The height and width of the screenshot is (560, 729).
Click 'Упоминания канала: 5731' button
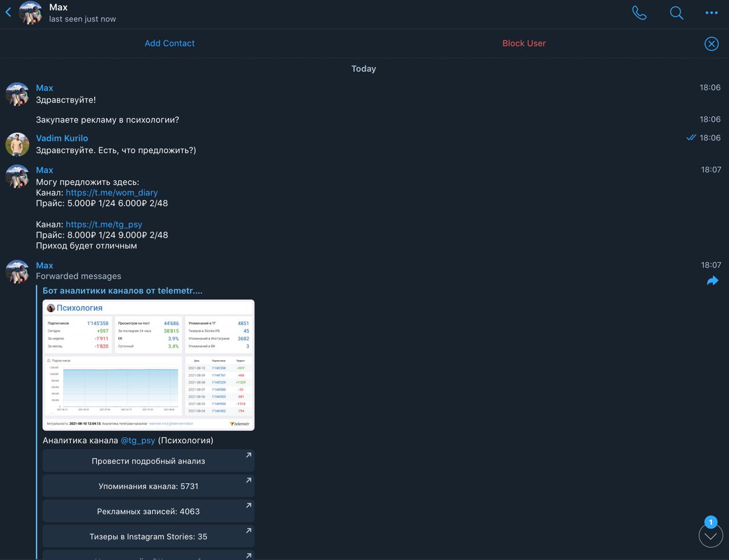149,486
